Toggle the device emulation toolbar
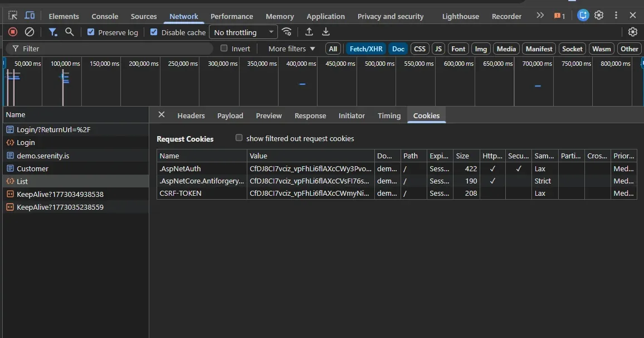Image resolution: width=644 pixels, height=338 pixels. [30, 16]
